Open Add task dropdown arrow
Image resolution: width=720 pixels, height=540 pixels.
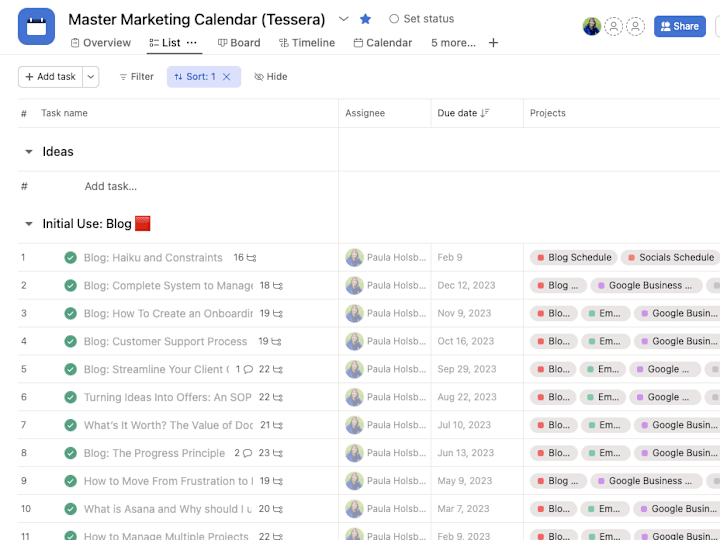click(x=91, y=77)
